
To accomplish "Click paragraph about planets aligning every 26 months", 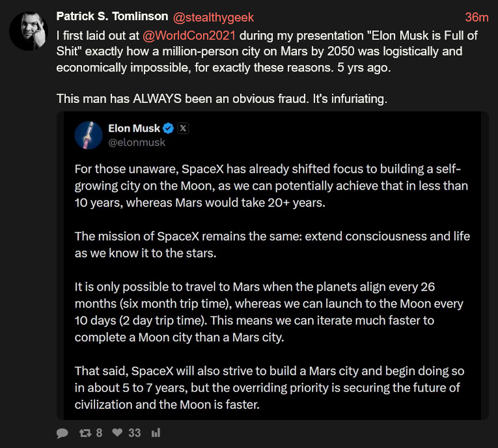I will [269, 312].
